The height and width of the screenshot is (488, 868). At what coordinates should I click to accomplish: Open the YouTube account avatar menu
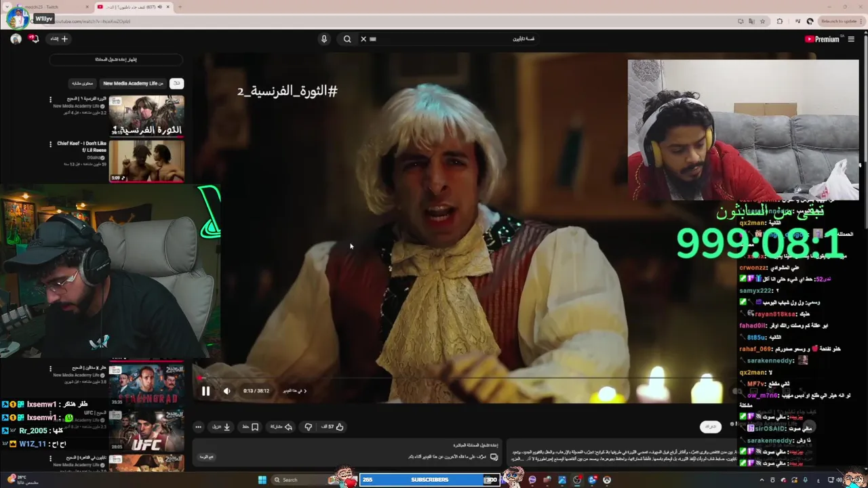[x=16, y=39]
